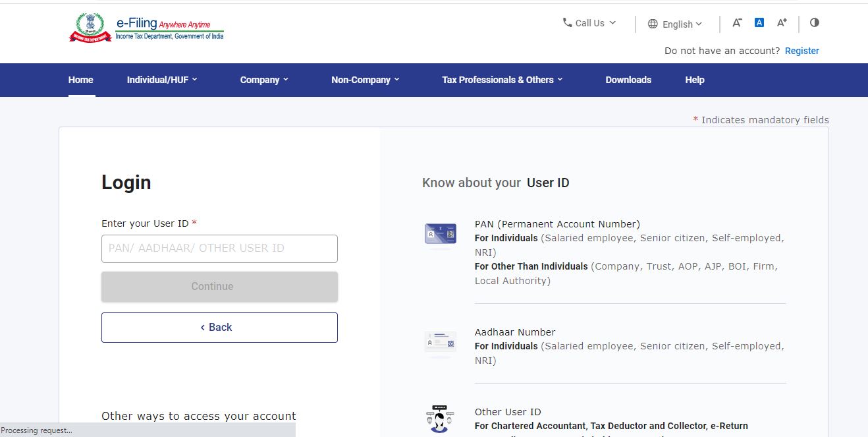
Task: Select the default font size icon
Action: click(x=759, y=22)
